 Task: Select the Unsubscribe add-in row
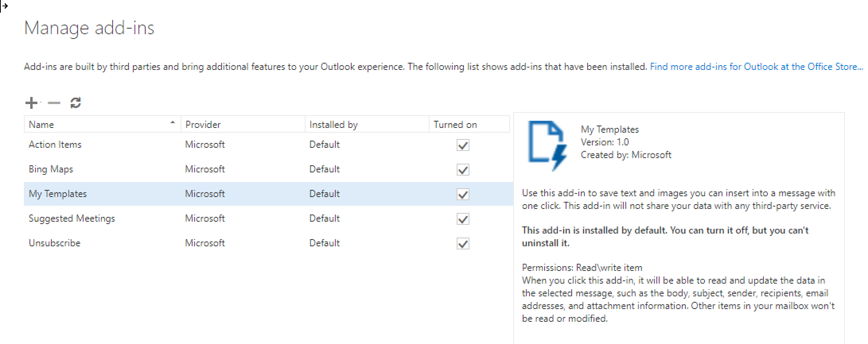(54, 243)
